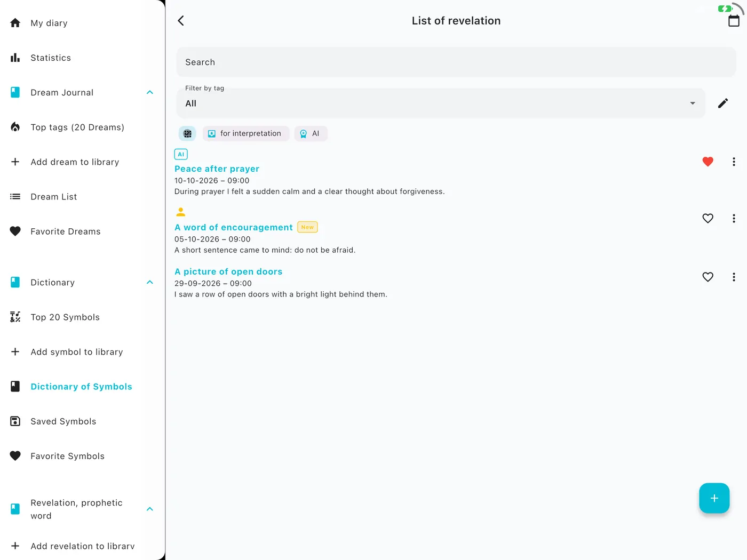Click the Saved Symbols disk icon
The width and height of the screenshot is (747, 560).
(x=15, y=421)
